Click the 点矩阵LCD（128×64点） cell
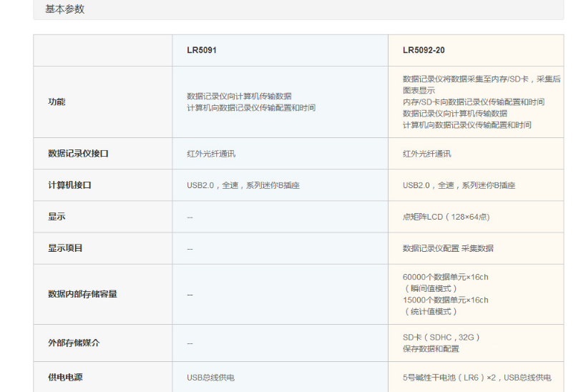This screenshot has width=581, height=392. pyautogui.click(x=446, y=217)
